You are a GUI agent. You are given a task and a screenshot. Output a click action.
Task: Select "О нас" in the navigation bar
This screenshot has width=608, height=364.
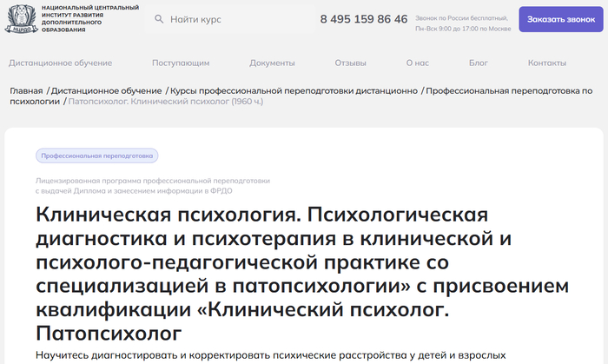click(x=417, y=63)
